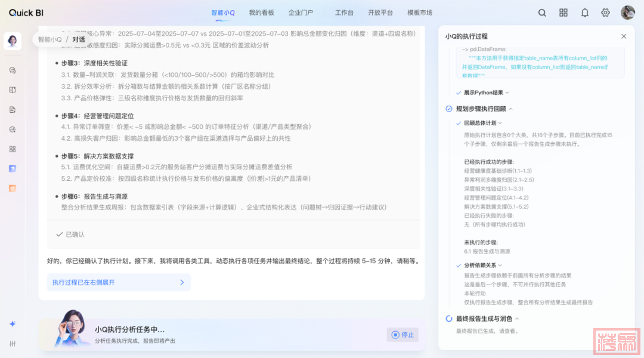
Task: Open the settings gear icon
Action: (606, 13)
